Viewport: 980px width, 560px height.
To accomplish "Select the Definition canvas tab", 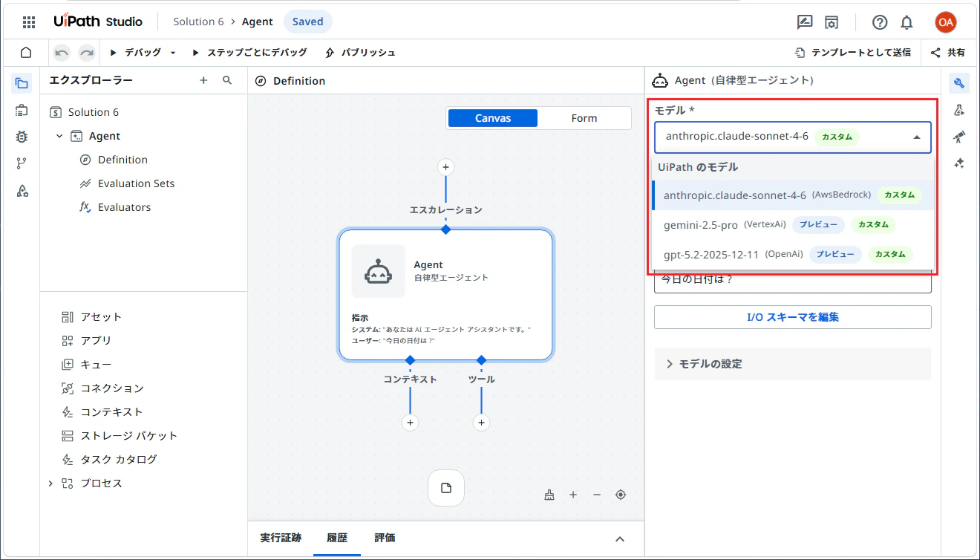I will [290, 81].
